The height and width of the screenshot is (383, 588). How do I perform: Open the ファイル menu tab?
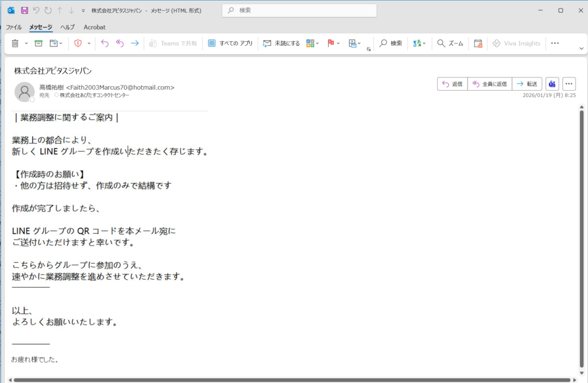click(14, 27)
